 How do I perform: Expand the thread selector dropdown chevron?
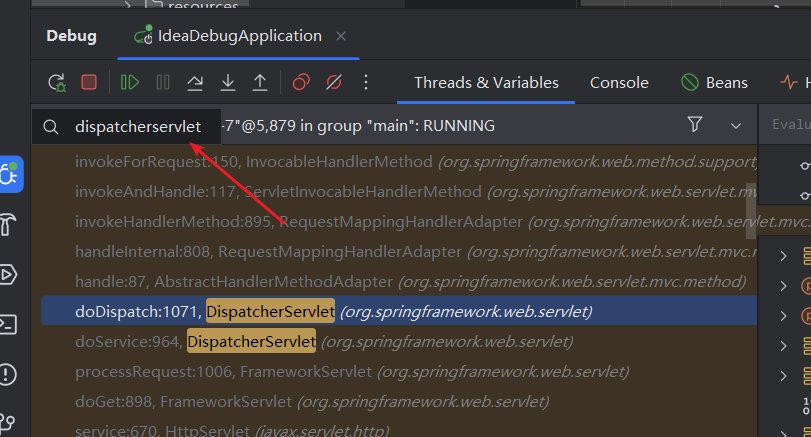point(736,125)
